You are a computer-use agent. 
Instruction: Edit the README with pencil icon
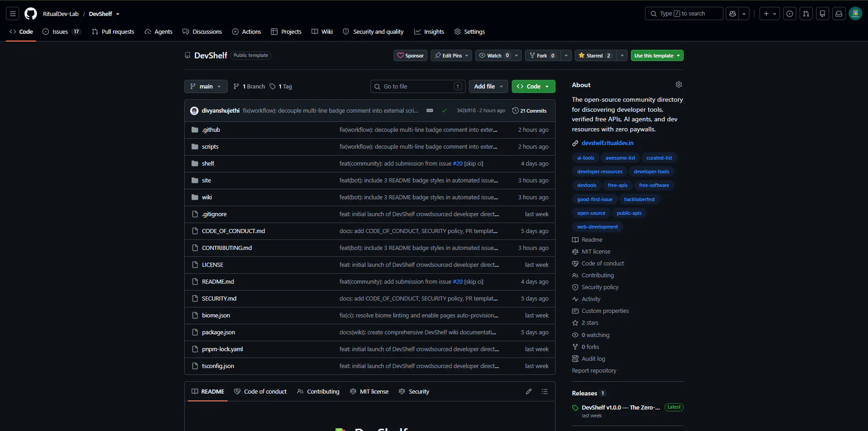pos(529,391)
